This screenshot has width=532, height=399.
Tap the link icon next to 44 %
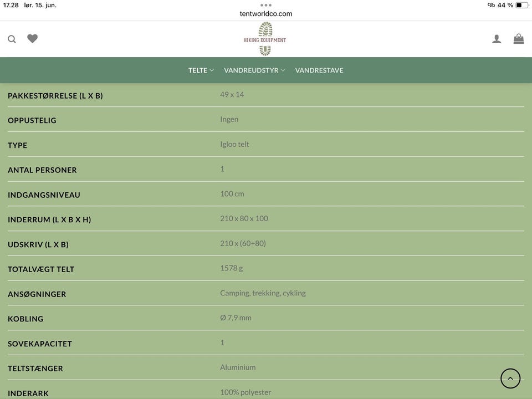491,5
